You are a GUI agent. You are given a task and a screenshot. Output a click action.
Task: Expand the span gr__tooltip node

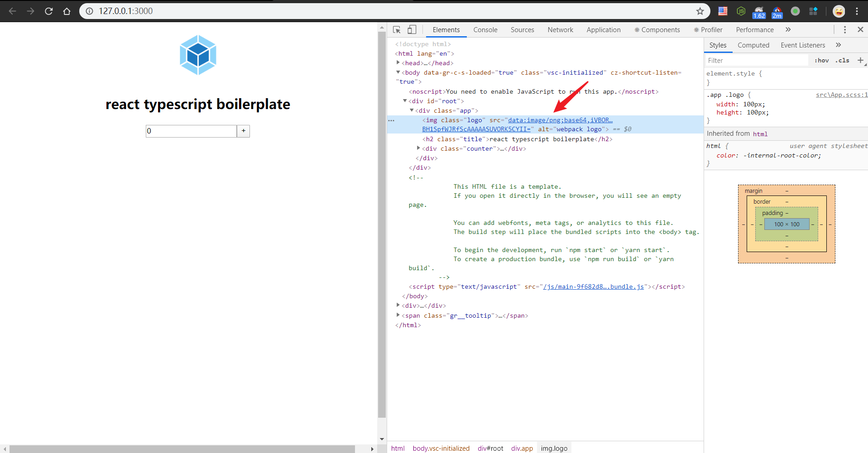click(x=398, y=315)
